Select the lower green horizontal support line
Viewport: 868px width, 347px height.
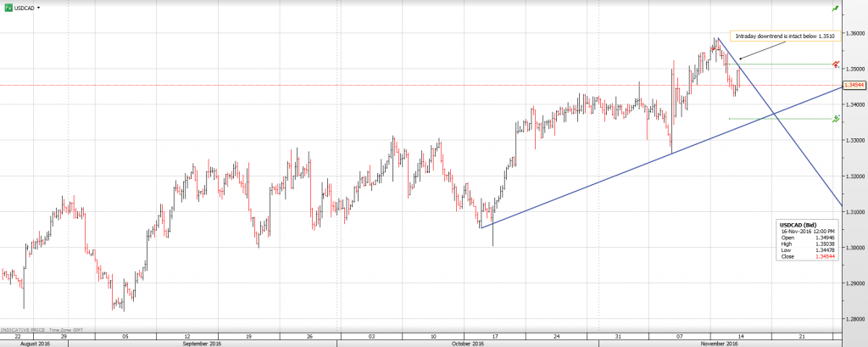[788, 119]
